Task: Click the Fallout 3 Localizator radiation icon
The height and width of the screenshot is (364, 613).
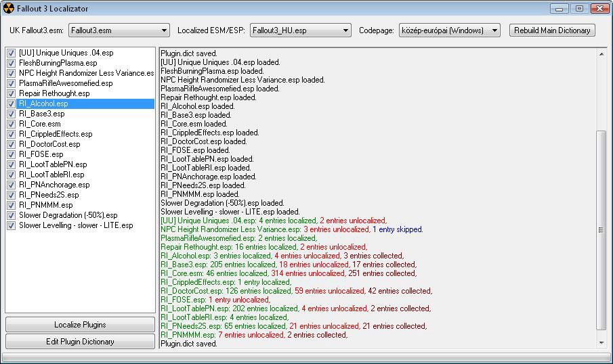Action: (x=9, y=8)
